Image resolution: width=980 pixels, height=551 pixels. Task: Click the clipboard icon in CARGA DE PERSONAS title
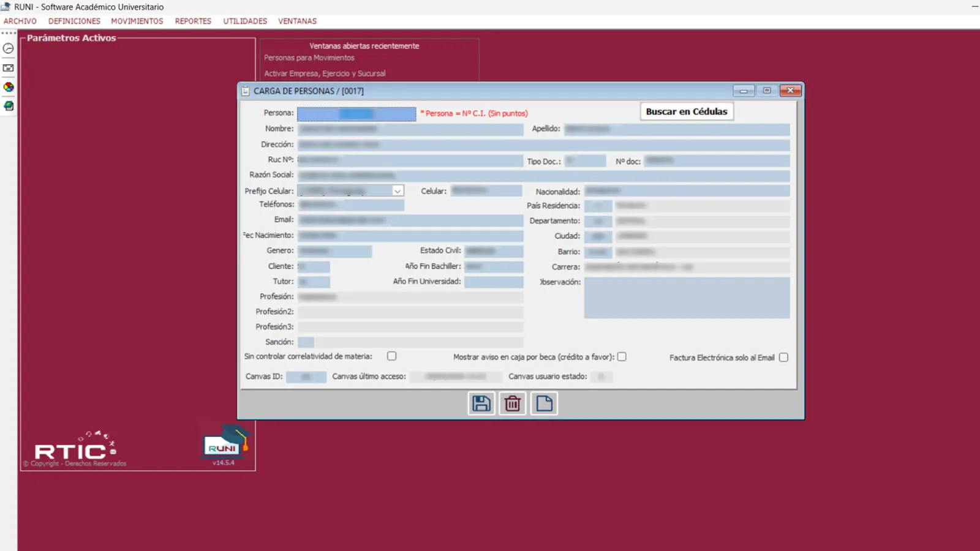click(x=246, y=91)
